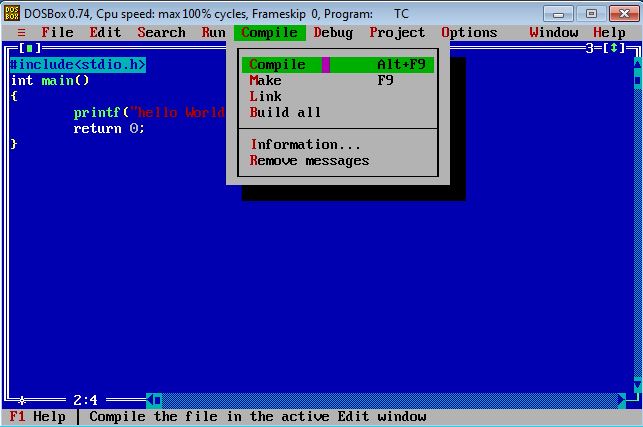The image size is (643, 427).
Task: Click horizontal scrollbar right arrow
Action: 622,400
